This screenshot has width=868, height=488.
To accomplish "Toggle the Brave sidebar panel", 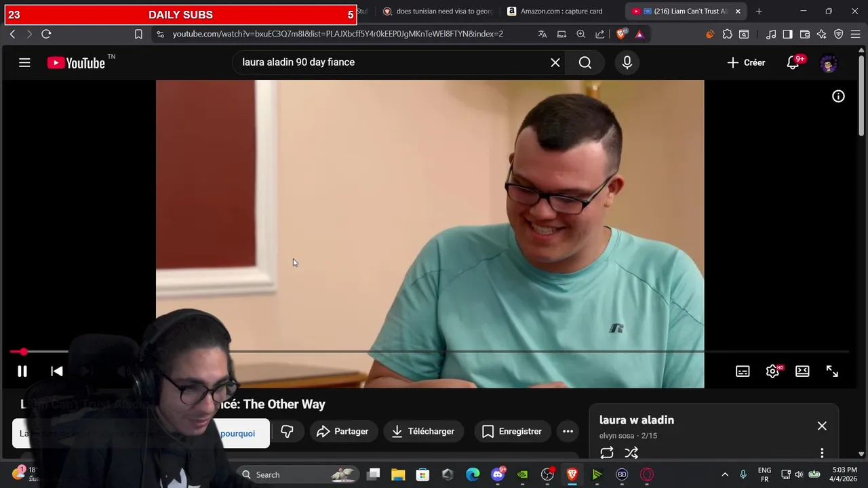I will pyautogui.click(x=787, y=34).
